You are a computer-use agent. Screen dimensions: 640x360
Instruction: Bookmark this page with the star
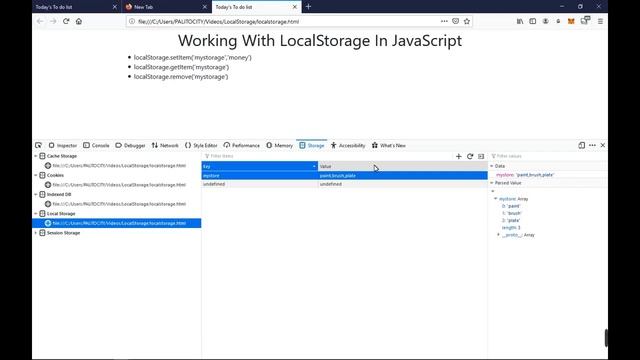[467, 21]
